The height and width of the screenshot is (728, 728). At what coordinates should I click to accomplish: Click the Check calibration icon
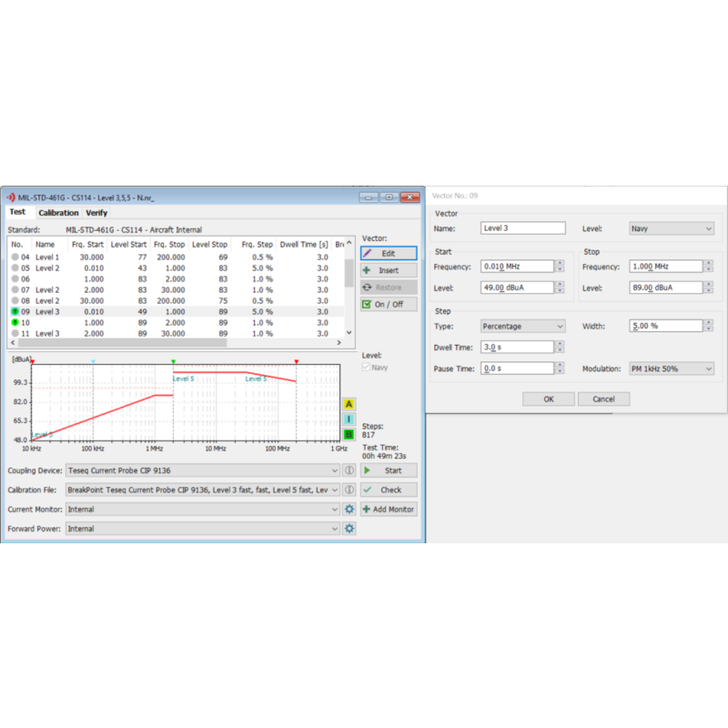tap(369, 490)
